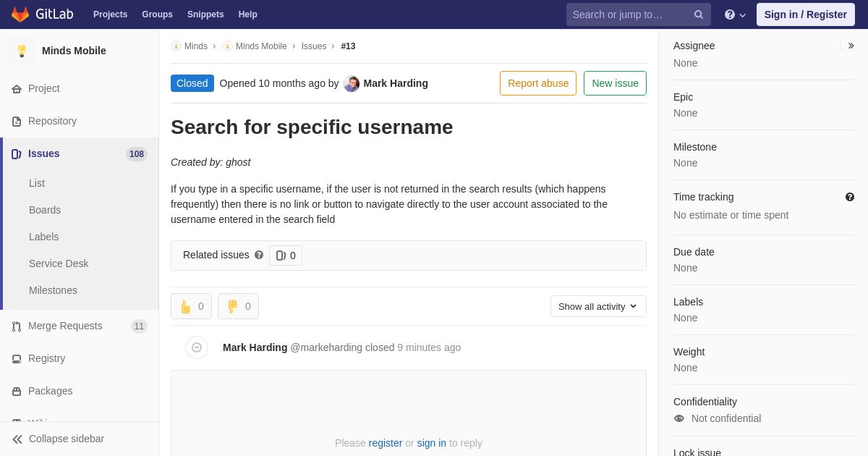Click the Issues icon in sidebar

click(x=17, y=154)
